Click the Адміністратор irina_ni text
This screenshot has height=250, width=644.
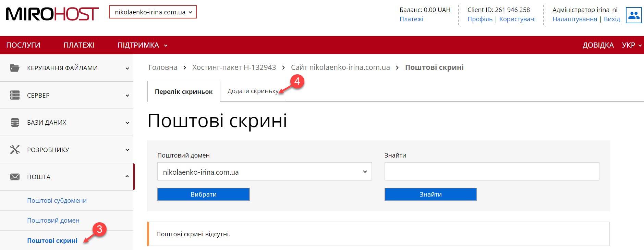[x=585, y=10]
